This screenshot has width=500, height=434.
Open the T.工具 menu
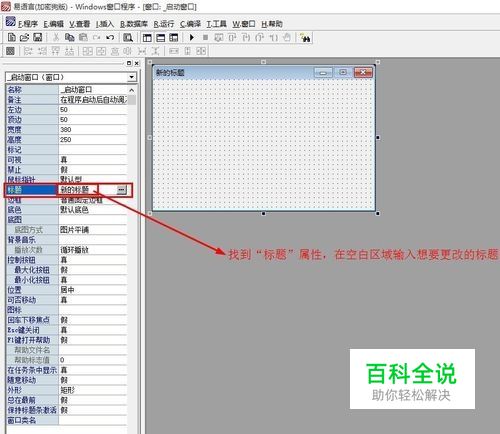point(216,24)
